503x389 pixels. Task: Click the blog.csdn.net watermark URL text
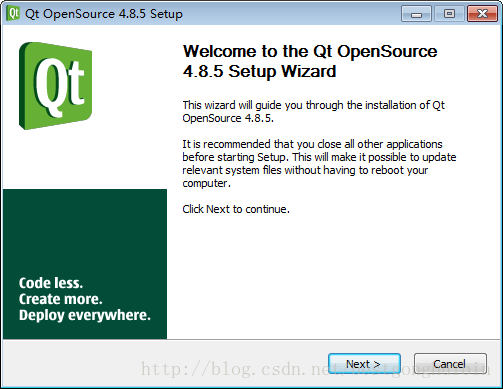(x=315, y=369)
